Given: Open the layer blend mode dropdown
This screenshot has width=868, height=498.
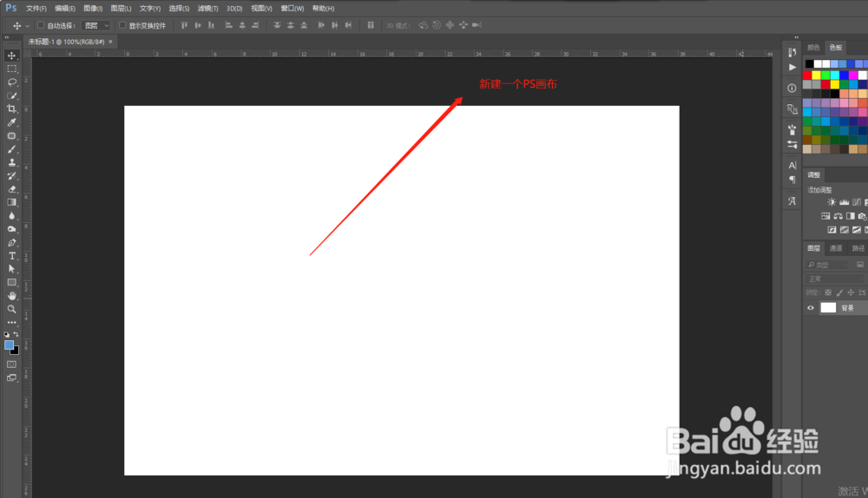Looking at the screenshot, I should 837,278.
